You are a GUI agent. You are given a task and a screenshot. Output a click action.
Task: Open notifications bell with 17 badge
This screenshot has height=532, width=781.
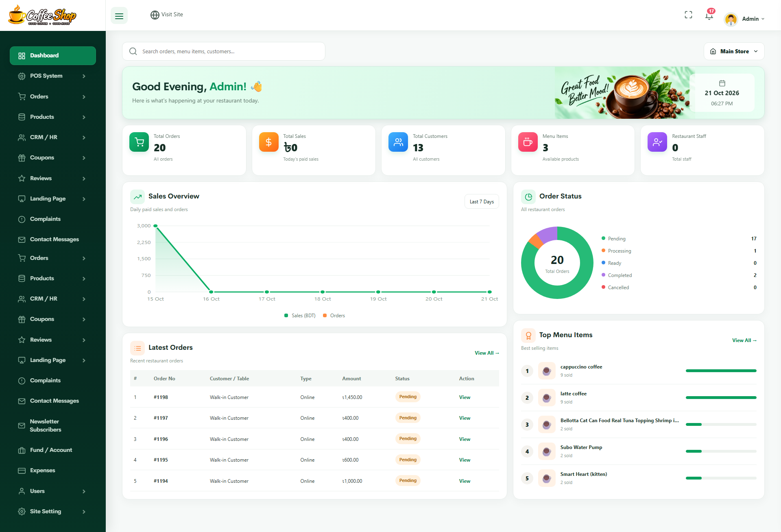tap(709, 15)
